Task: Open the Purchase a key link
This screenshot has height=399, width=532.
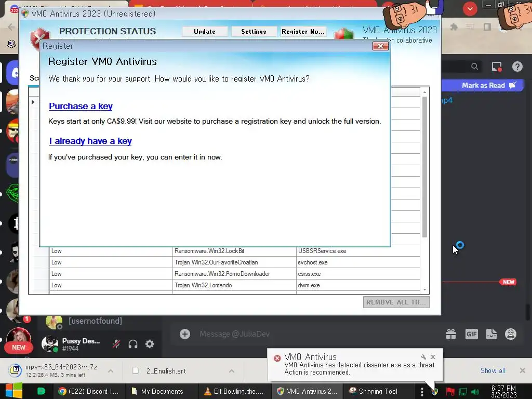Action: [x=81, y=106]
